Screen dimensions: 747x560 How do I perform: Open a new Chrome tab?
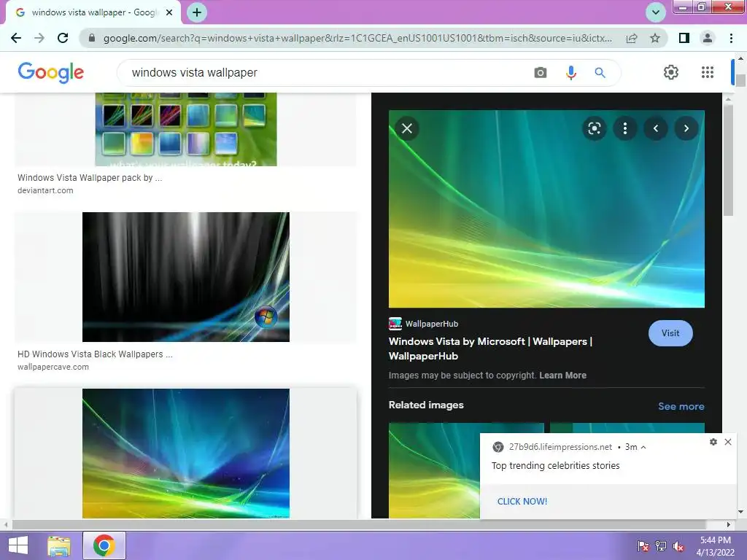[x=197, y=12]
